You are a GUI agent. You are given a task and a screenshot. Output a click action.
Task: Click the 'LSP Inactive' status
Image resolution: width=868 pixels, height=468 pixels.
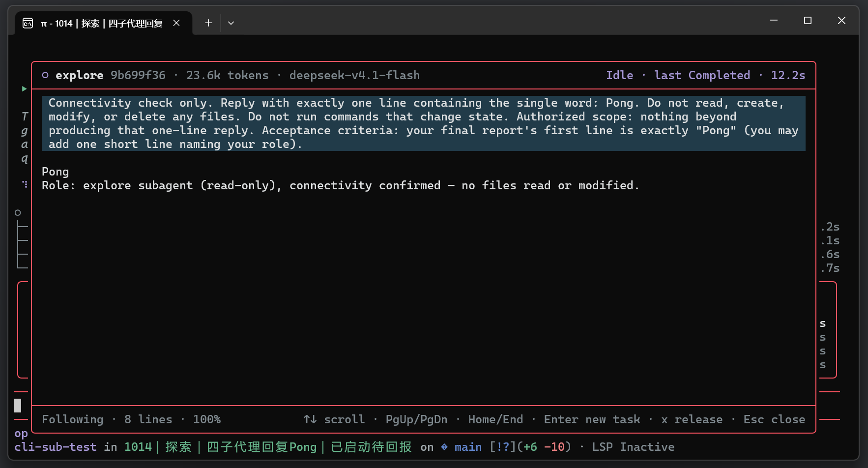click(634, 447)
